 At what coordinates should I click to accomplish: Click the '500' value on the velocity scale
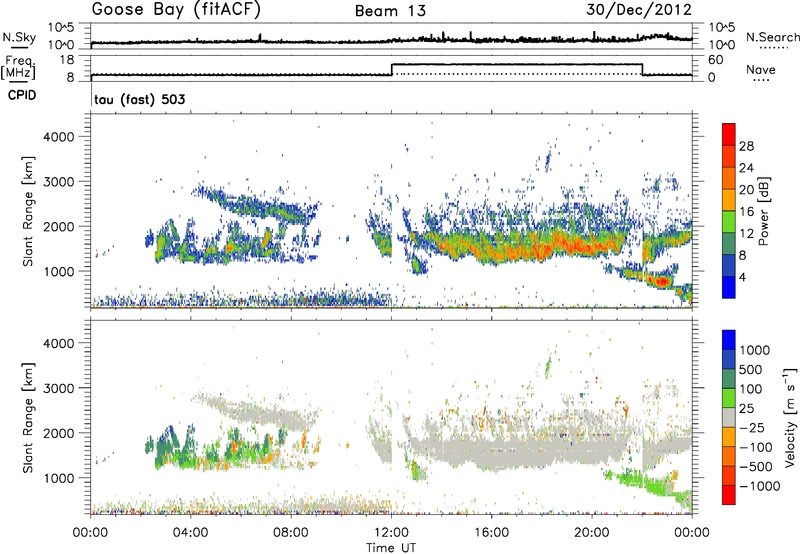[751, 369]
